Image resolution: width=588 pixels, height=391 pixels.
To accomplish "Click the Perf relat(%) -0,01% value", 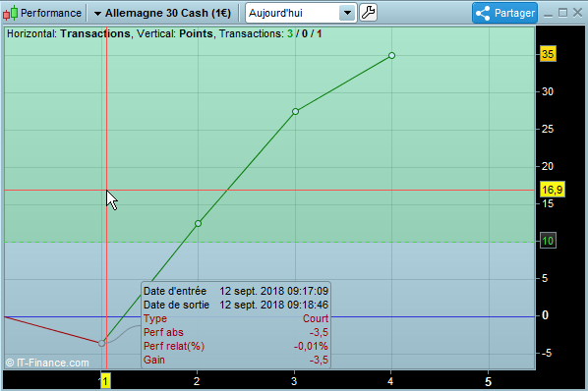I will click(311, 346).
